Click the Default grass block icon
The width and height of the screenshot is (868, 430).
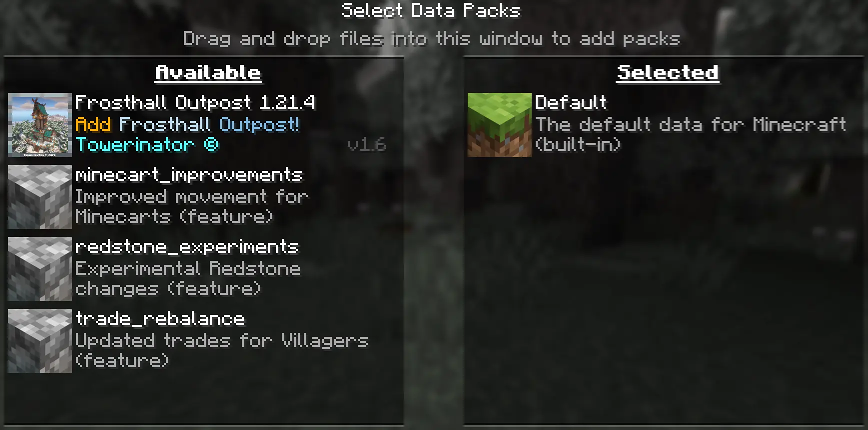point(500,125)
